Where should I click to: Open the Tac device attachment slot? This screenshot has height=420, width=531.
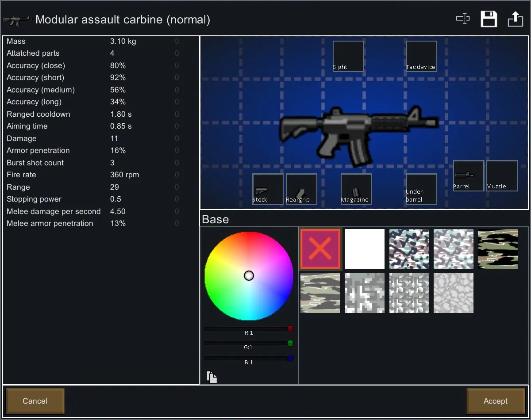tap(421, 56)
